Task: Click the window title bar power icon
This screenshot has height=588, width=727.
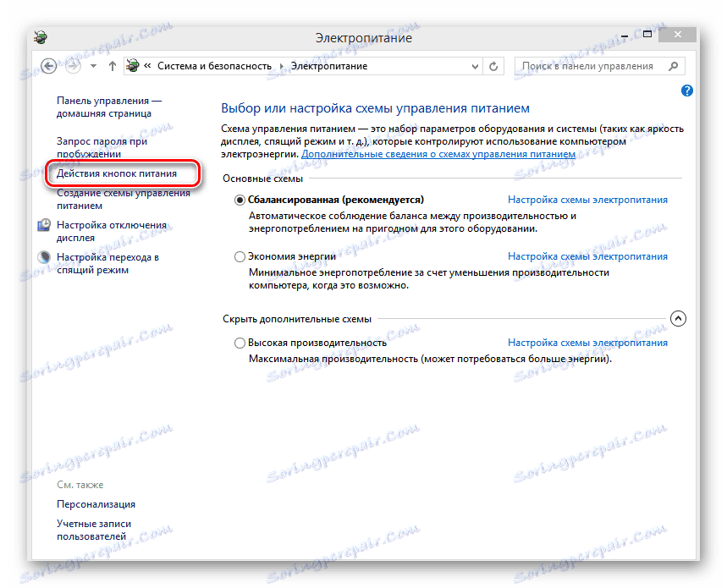Action: pos(41,36)
